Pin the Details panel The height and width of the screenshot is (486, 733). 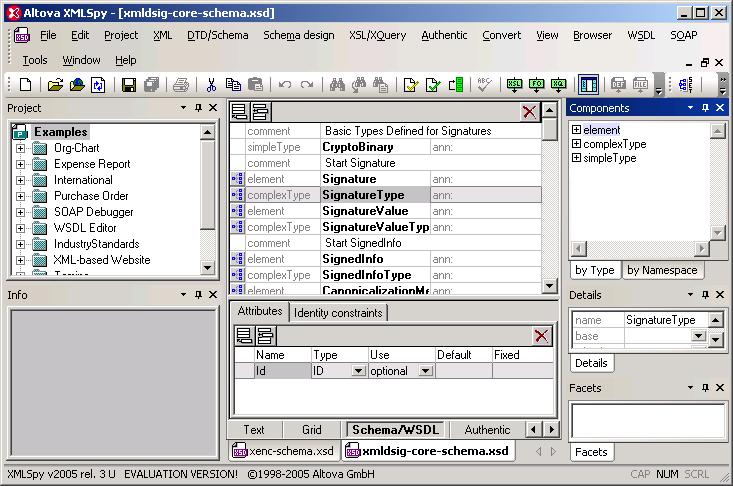click(705, 295)
